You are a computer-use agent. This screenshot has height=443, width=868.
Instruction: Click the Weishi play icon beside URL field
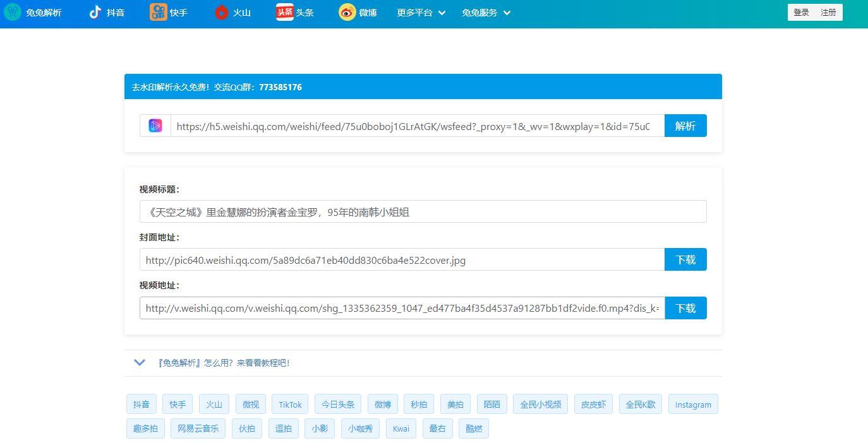coord(155,126)
